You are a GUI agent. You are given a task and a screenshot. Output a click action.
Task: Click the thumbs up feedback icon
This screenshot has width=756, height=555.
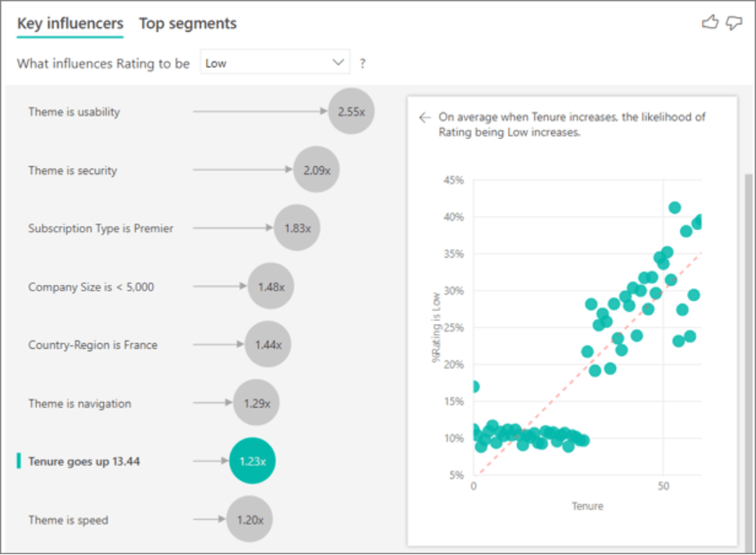coord(709,22)
